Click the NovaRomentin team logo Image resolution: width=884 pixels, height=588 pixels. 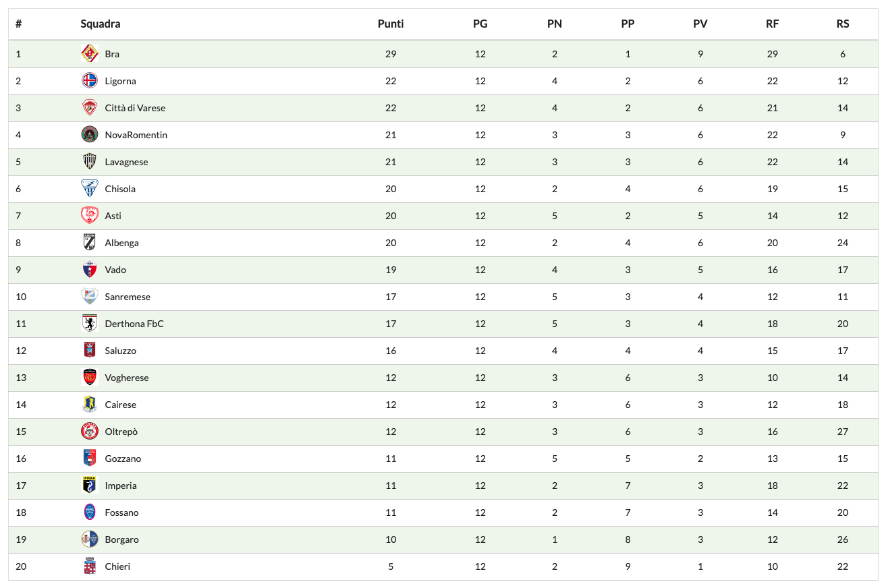coord(90,135)
